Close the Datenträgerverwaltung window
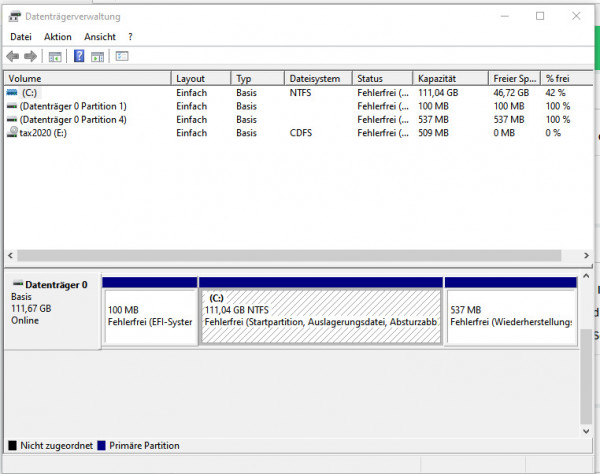 [576, 16]
